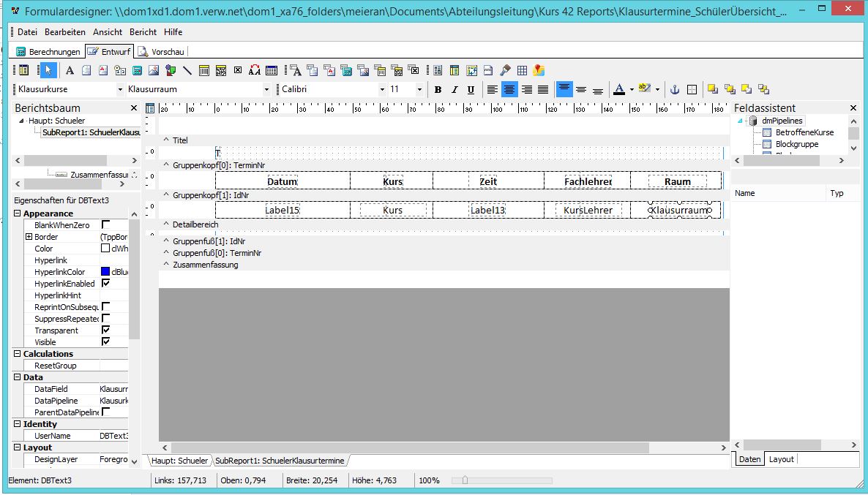Close the Feldassistent panel
Screen dimensions: 868x495
click(853, 108)
